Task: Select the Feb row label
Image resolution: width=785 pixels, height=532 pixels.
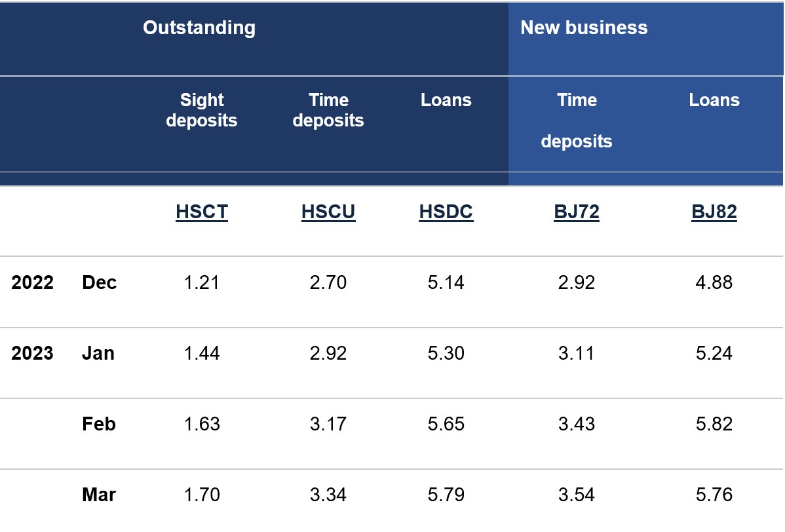Action: (99, 425)
